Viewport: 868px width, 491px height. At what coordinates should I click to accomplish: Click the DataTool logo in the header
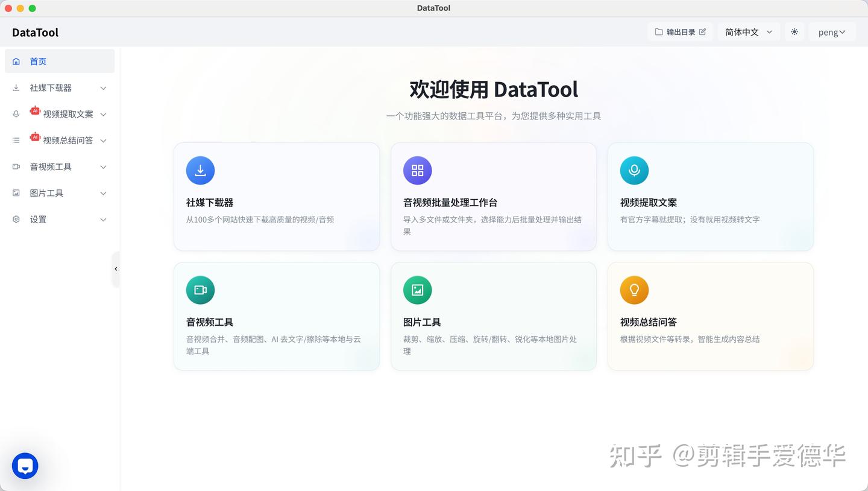pos(36,33)
